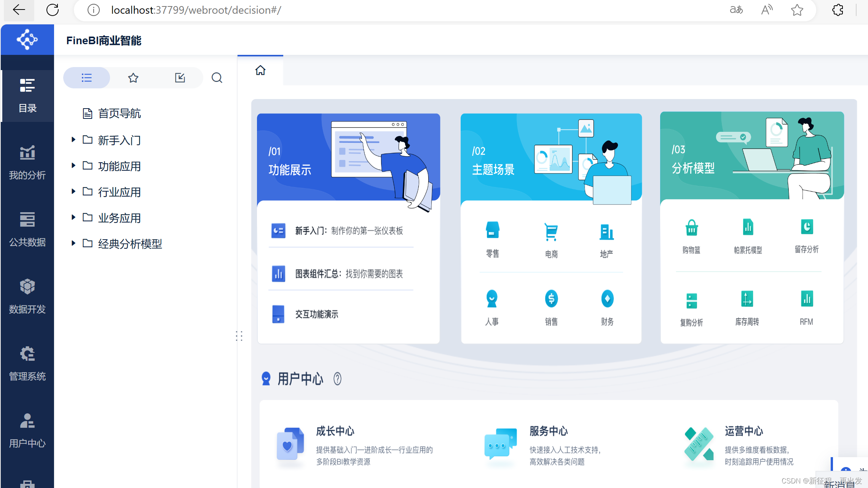Click the 购物篮 basket icon
Image resolution: width=868 pixels, height=488 pixels.
click(x=692, y=228)
